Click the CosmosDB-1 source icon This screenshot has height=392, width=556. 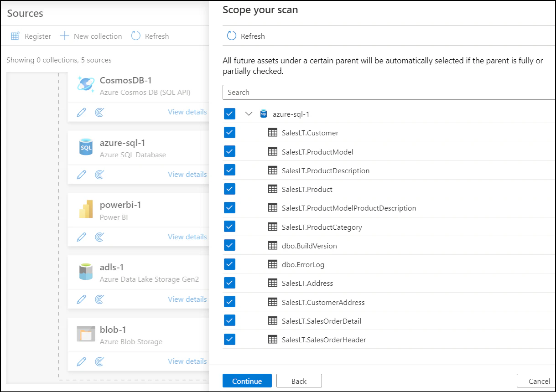pos(86,85)
